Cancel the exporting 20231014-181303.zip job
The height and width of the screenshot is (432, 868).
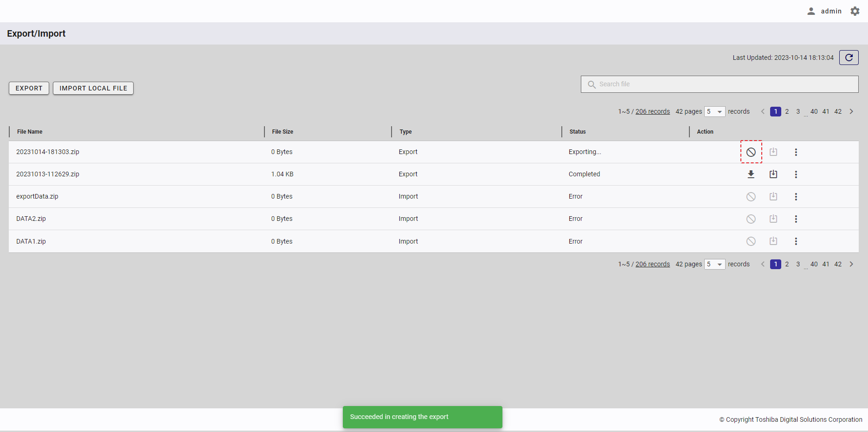(751, 152)
